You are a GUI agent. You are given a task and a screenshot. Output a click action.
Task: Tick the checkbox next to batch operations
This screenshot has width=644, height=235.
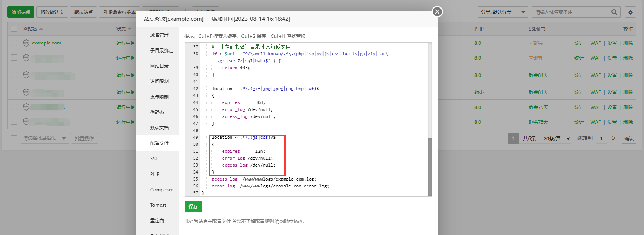pyautogui.click(x=14, y=138)
